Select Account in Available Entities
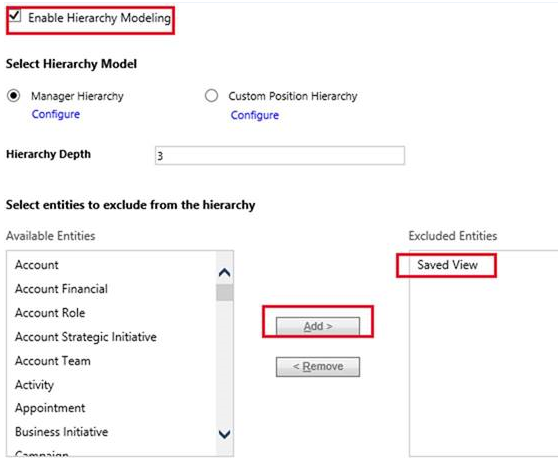Image resolution: width=559 pixels, height=469 pixels. coord(37,265)
